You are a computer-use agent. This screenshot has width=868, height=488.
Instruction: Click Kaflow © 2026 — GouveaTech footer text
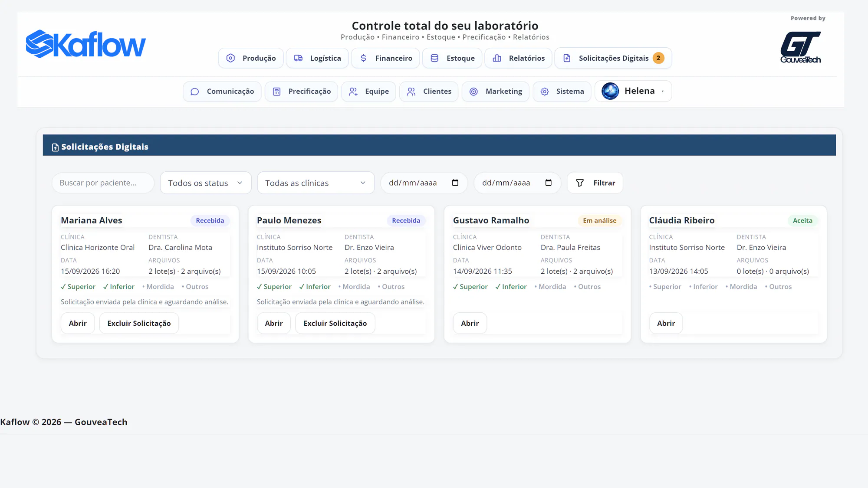(64, 422)
